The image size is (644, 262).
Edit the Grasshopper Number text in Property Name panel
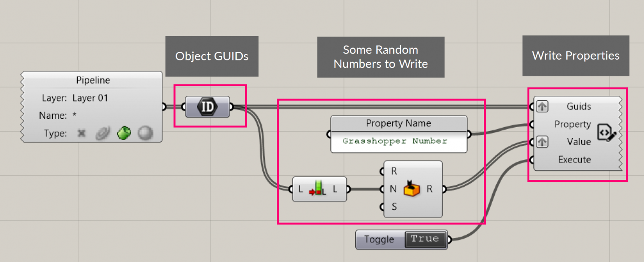coord(398,141)
